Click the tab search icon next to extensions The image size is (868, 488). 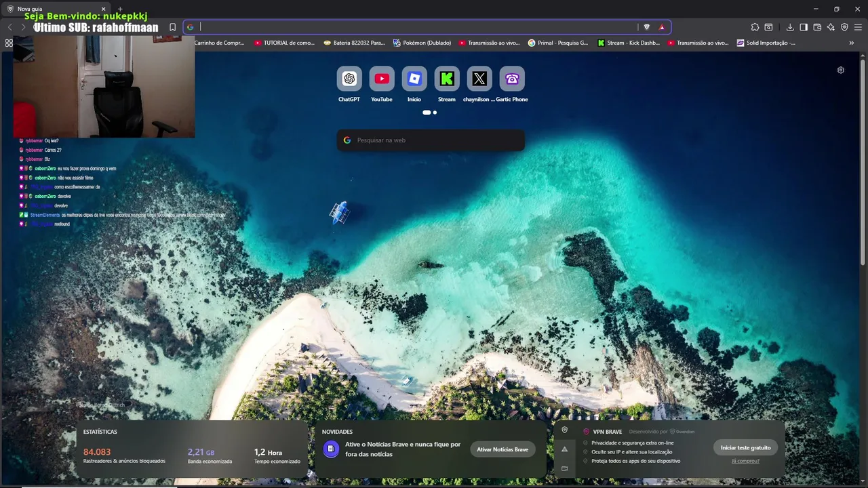pos(768,27)
